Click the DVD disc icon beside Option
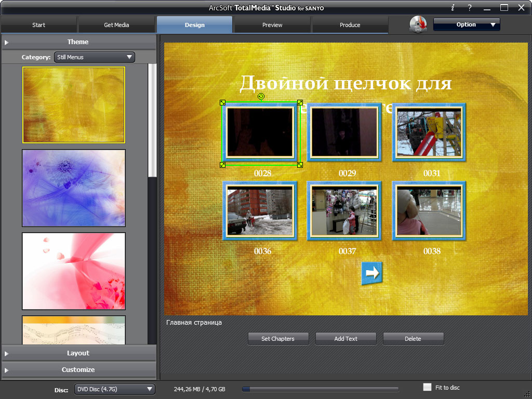The width and height of the screenshot is (532, 399). pos(418,25)
